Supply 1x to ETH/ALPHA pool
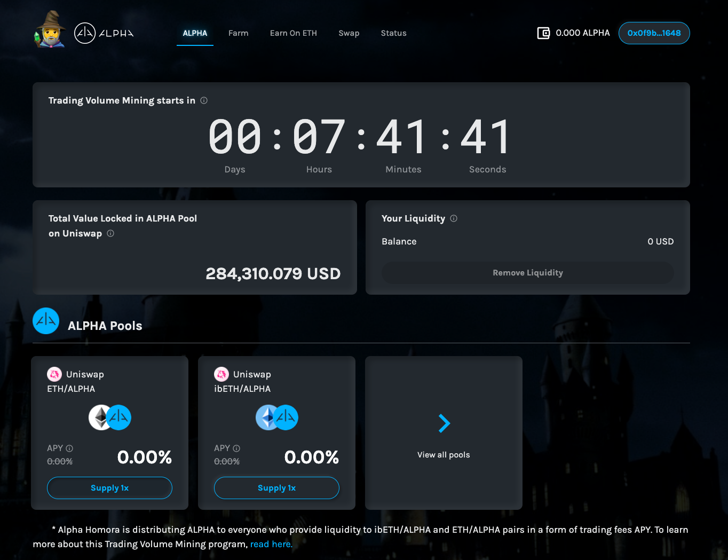This screenshot has width=728, height=560. (109, 488)
